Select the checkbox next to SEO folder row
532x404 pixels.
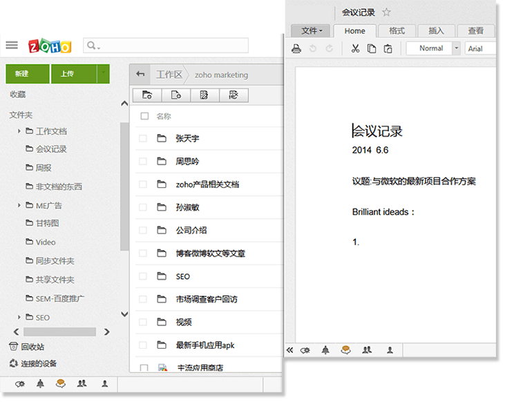pos(143,276)
